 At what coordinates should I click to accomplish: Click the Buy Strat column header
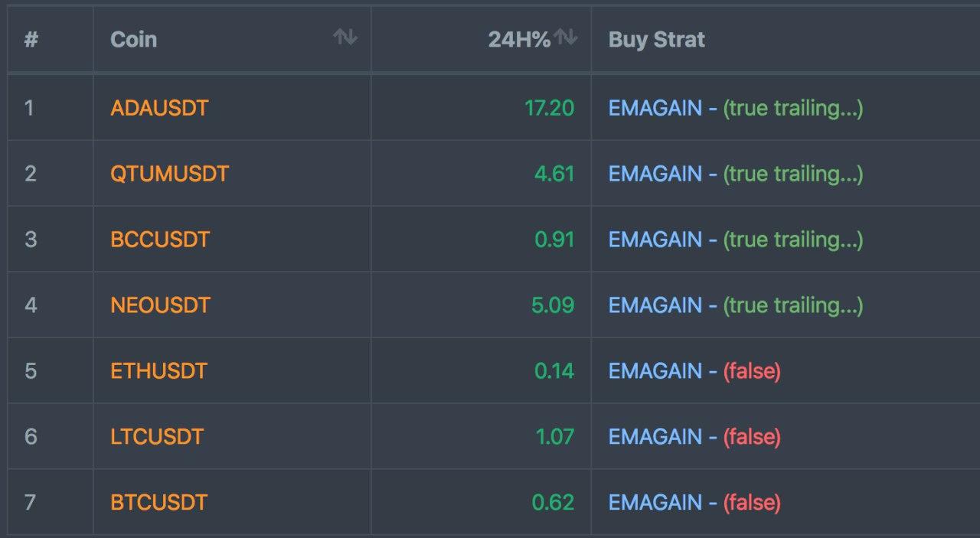click(656, 40)
